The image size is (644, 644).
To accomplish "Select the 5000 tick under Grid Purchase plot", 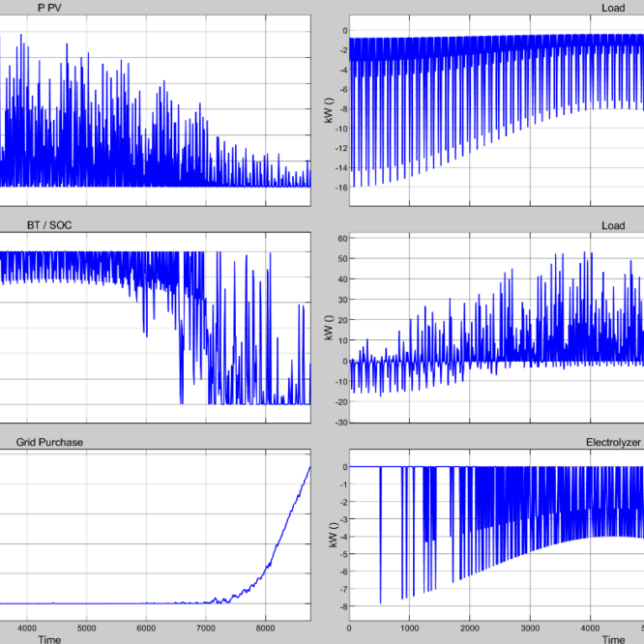I will coord(87,628).
